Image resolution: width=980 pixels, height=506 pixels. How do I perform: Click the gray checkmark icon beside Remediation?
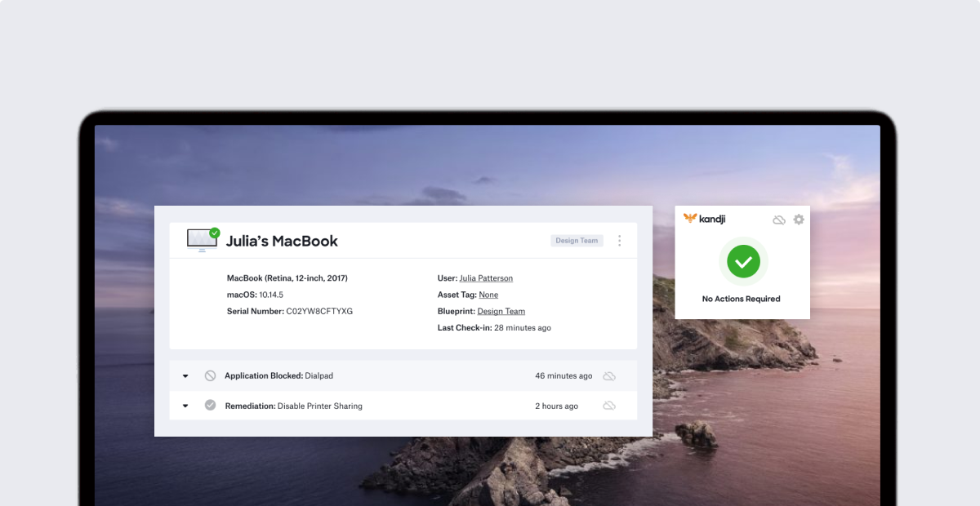210,406
